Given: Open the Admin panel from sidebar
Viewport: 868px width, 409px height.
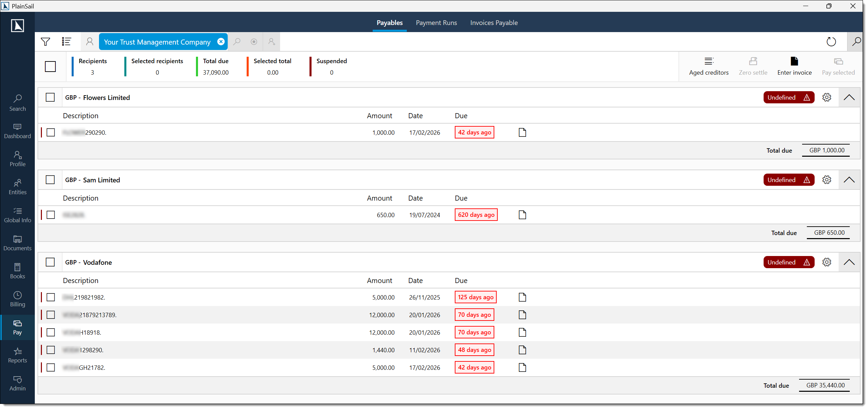Looking at the screenshot, I should point(17,383).
